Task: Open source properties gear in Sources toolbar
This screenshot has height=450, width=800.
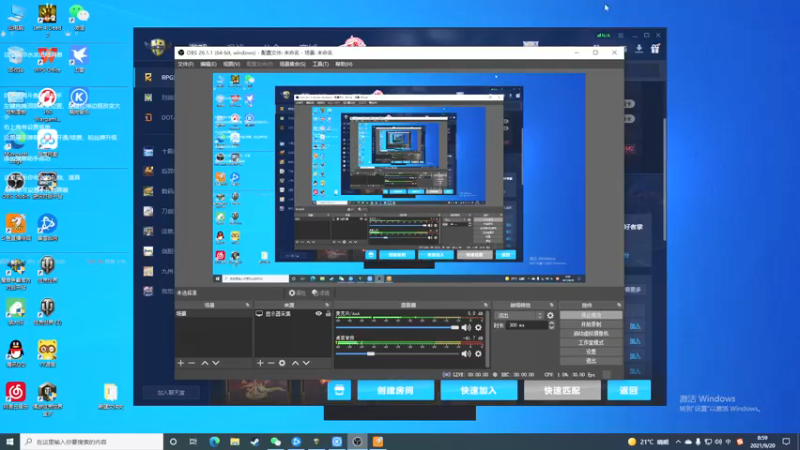Action: coord(282,363)
